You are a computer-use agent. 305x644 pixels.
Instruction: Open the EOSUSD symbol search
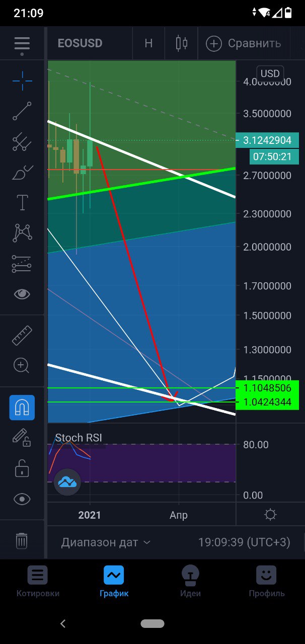(x=80, y=43)
